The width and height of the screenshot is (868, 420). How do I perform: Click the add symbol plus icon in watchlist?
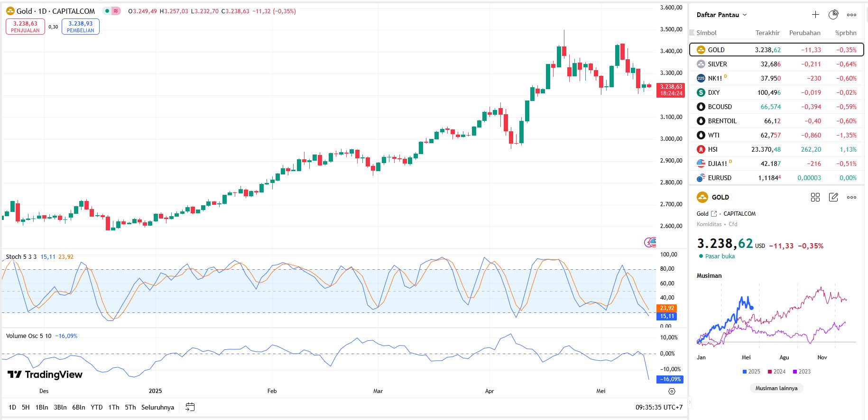click(815, 15)
